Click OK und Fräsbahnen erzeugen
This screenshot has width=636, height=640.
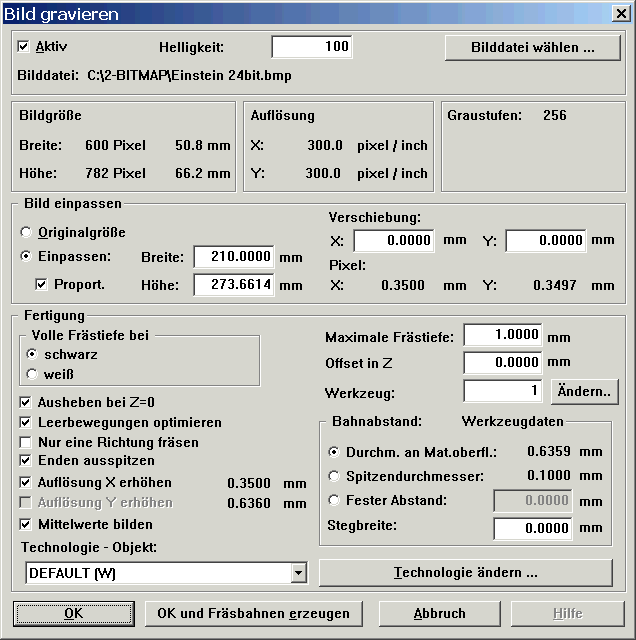(253, 613)
